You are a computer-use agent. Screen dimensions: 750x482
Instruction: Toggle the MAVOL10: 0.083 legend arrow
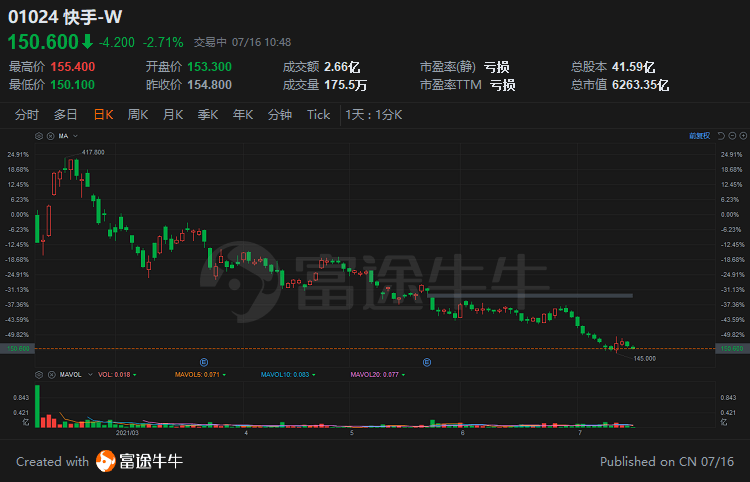click(314, 375)
